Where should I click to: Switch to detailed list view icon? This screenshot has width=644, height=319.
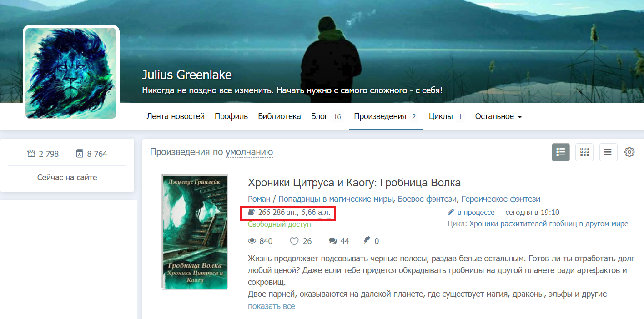click(561, 152)
